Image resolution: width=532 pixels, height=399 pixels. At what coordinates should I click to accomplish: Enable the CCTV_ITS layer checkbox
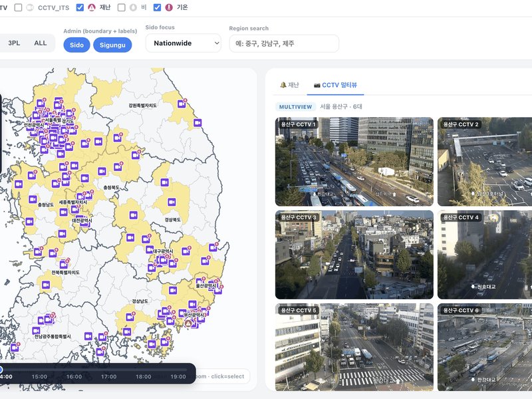[x=19, y=7]
